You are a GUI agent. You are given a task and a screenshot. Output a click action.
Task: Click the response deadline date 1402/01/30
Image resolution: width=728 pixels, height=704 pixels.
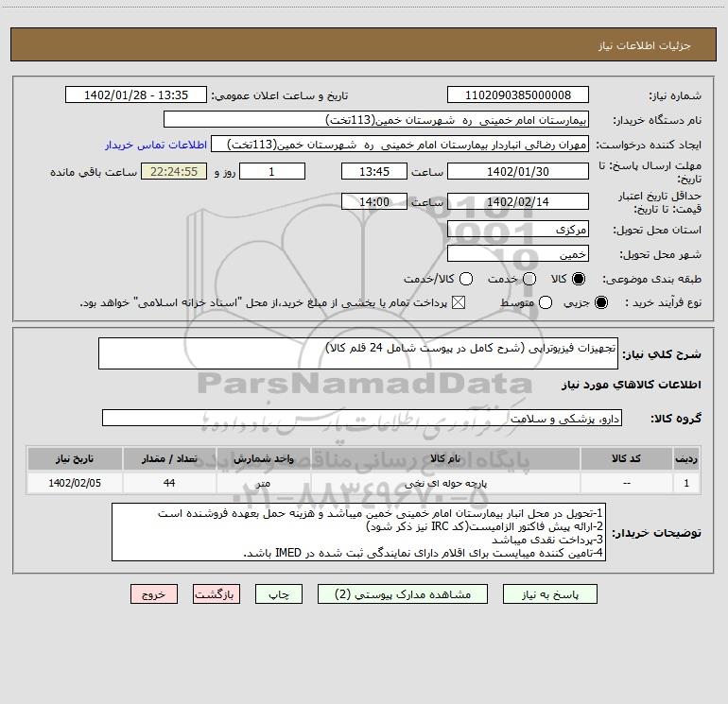pyautogui.click(x=518, y=171)
